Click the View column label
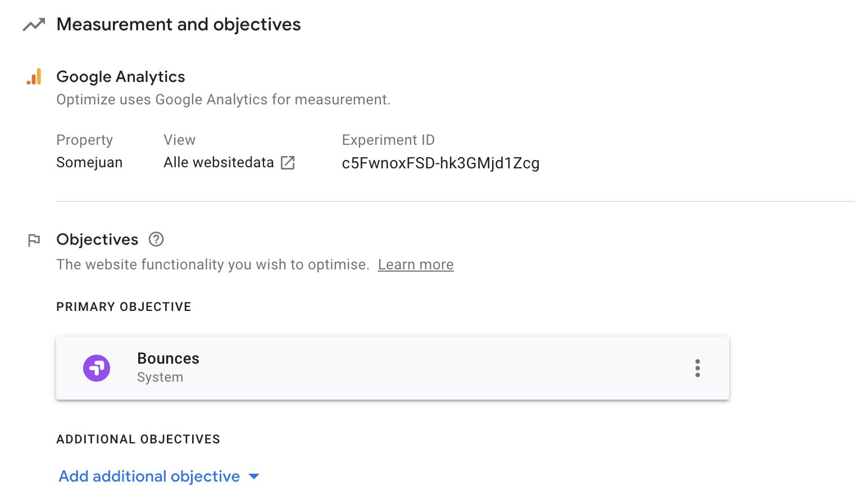 [180, 140]
